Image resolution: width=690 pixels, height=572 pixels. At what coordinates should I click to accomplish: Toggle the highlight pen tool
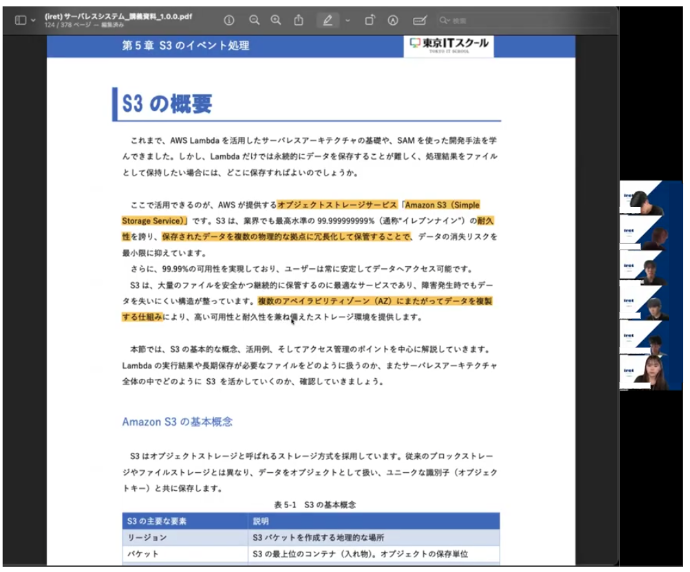(328, 20)
